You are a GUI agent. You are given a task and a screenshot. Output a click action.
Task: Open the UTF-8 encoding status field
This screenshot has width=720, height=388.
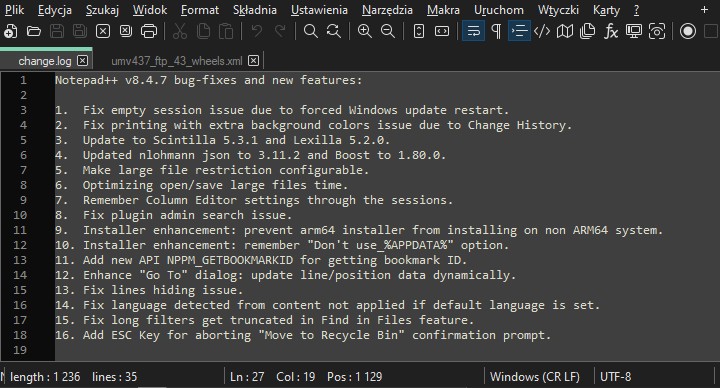pyautogui.click(x=616, y=377)
